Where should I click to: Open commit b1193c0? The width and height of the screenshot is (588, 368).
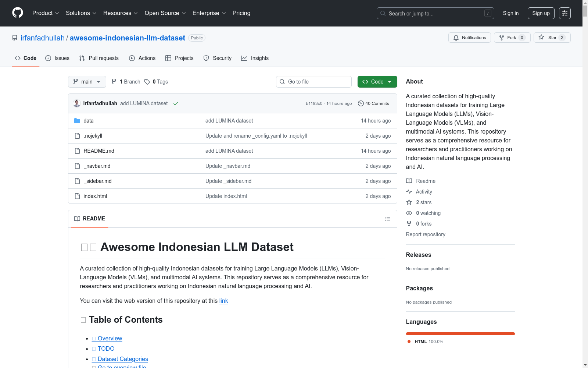314,103
